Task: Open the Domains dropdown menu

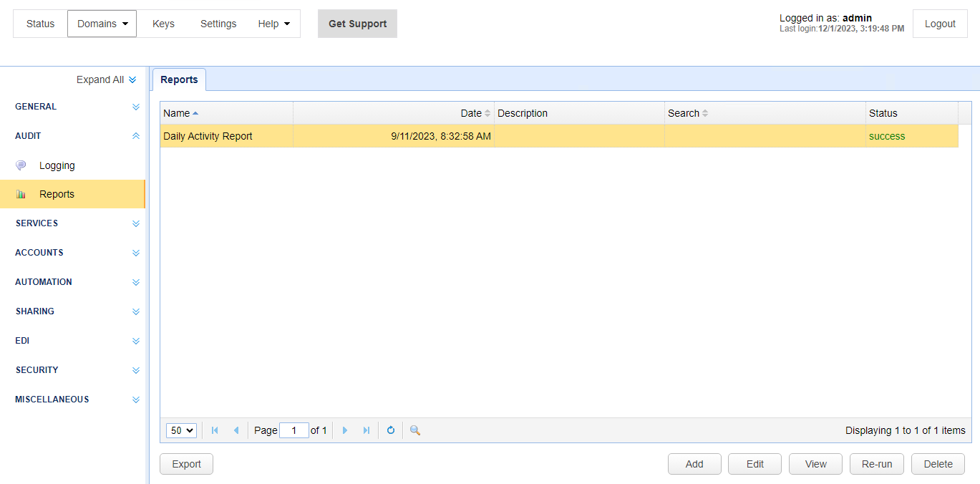Action: (102, 24)
